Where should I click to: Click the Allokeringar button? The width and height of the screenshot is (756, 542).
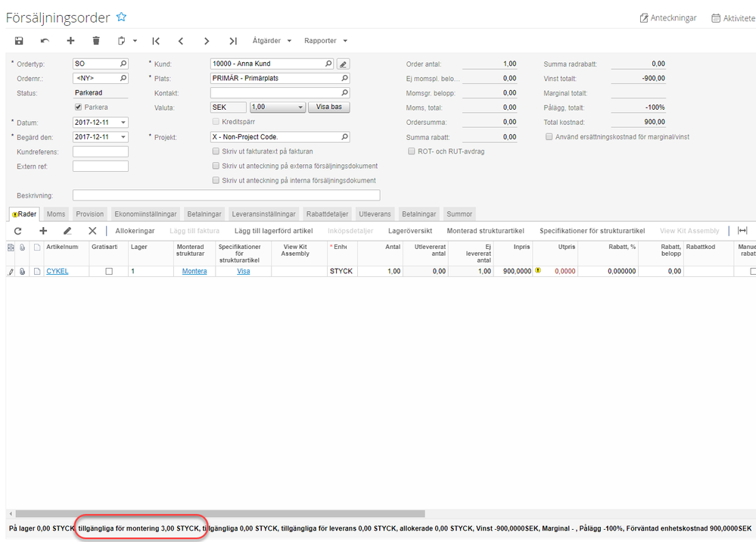(135, 231)
